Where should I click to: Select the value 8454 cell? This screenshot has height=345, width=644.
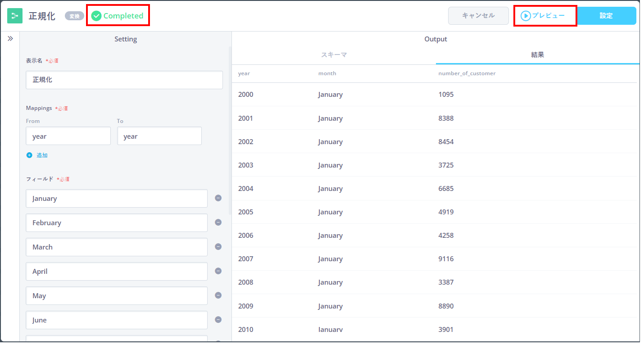click(446, 142)
